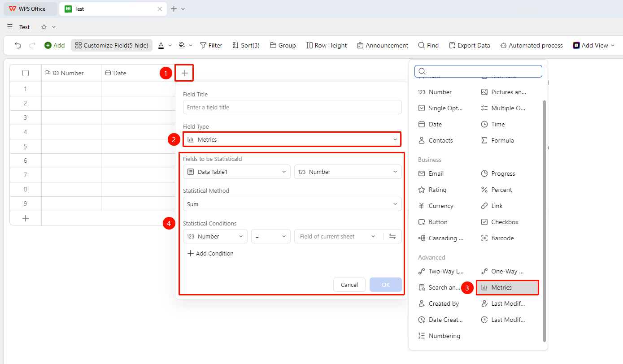The image size is (623, 364).
Task: Open the Sum statistical method dropdown
Action: click(x=292, y=204)
